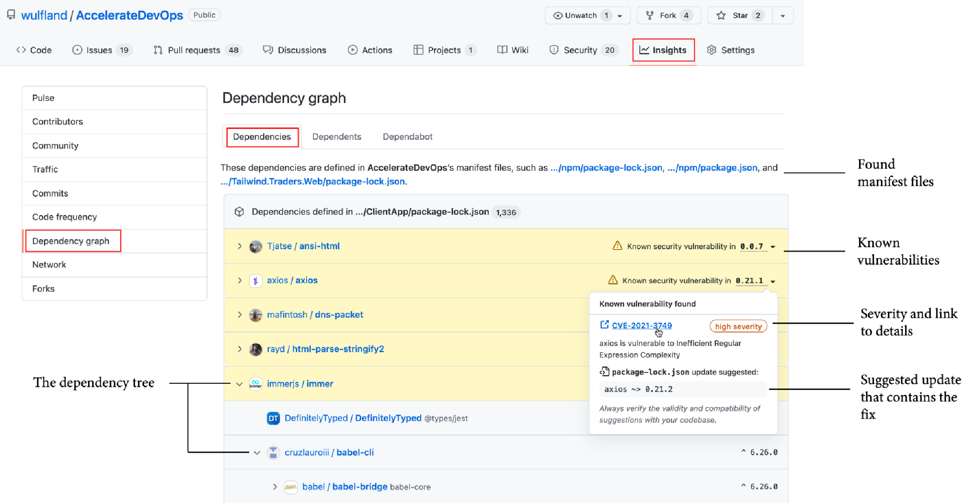Screen dimensions: 980x503
Task: Open Network in the sidebar
Action: pyautogui.click(x=114, y=264)
